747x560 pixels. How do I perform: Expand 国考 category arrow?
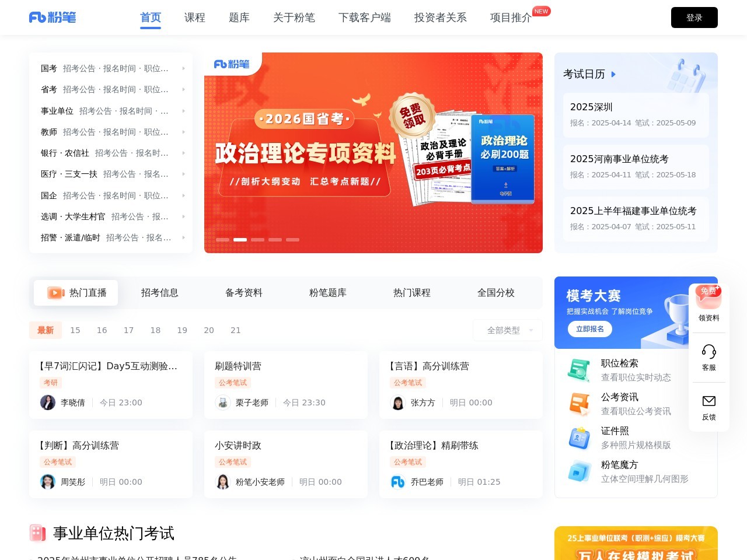coord(183,68)
